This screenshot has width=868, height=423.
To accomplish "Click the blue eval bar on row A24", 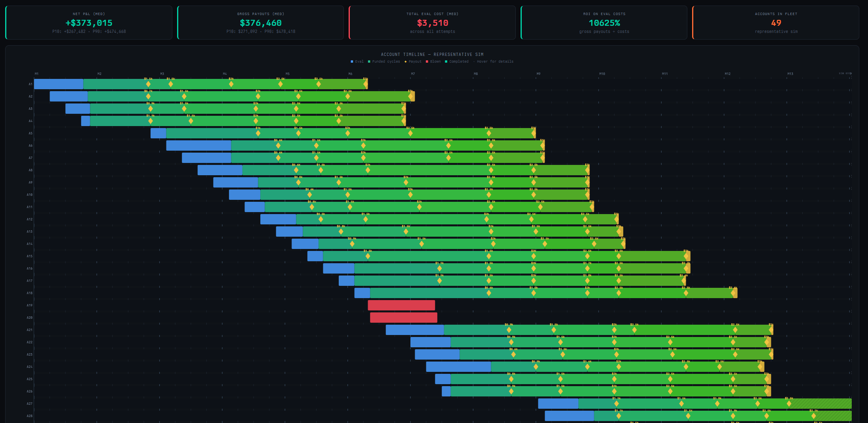I will pos(458,367).
